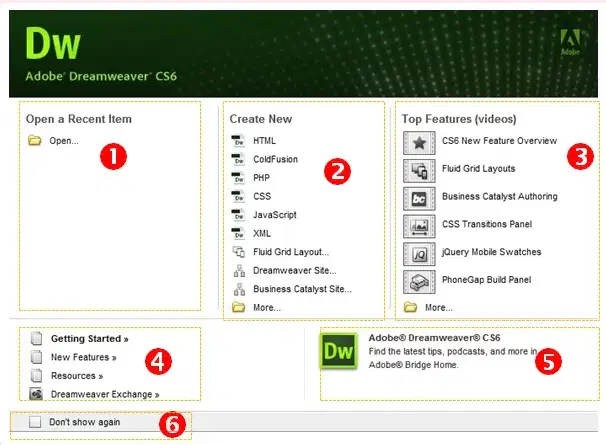
Task: Create a new PHP file
Action: (261, 178)
